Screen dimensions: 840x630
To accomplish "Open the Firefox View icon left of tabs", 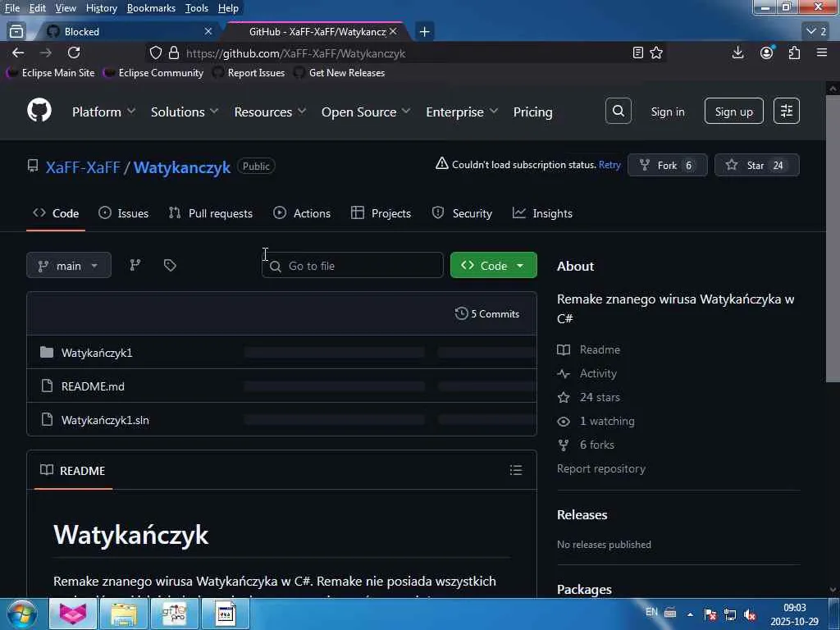I will point(16,32).
